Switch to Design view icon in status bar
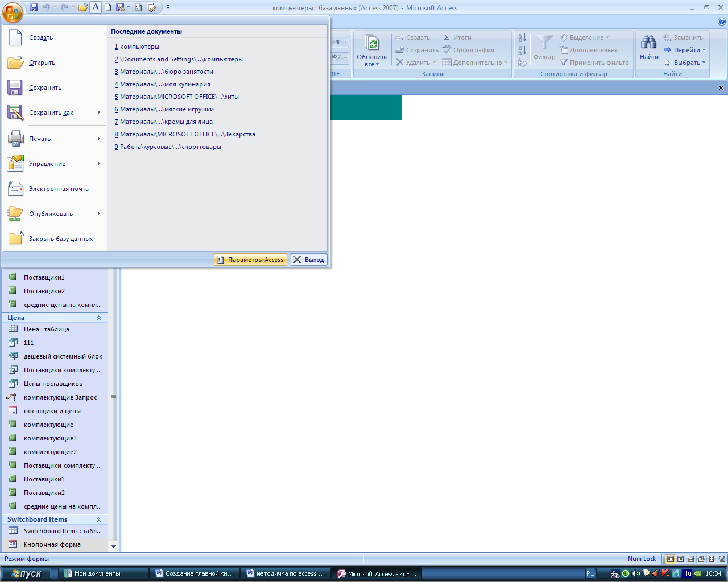728x582 pixels. tap(722, 559)
